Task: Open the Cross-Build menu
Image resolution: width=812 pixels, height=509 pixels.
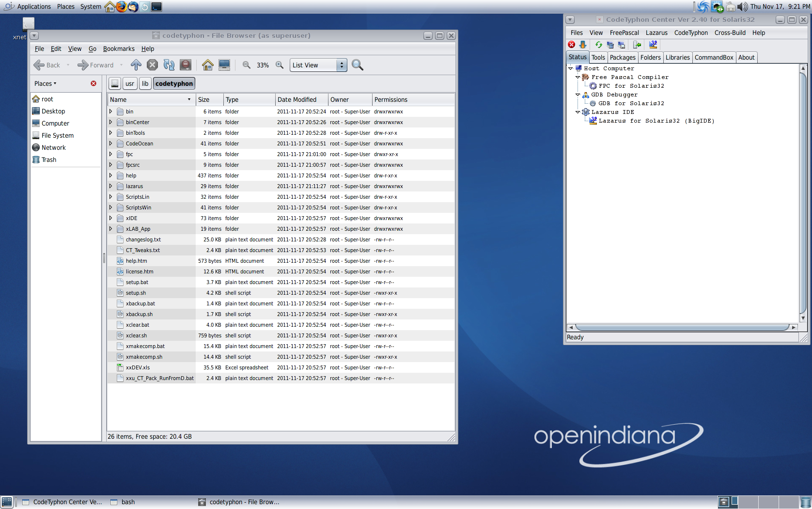Action: point(730,32)
